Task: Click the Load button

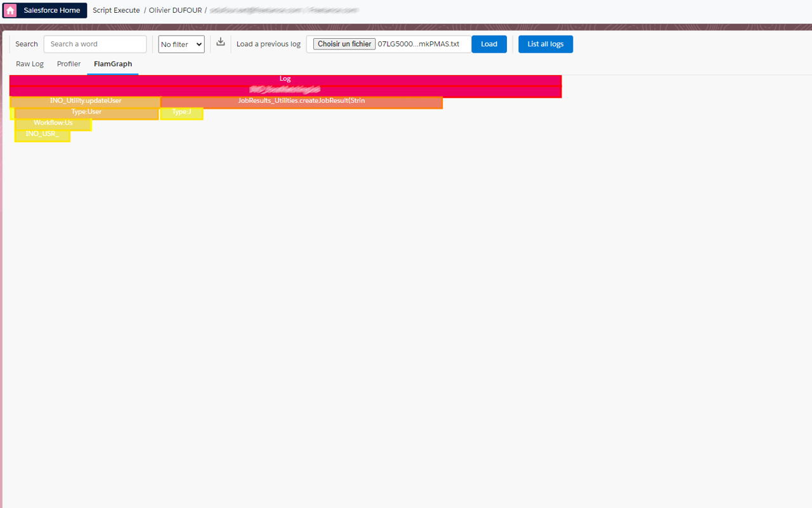Action: (488, 44)
